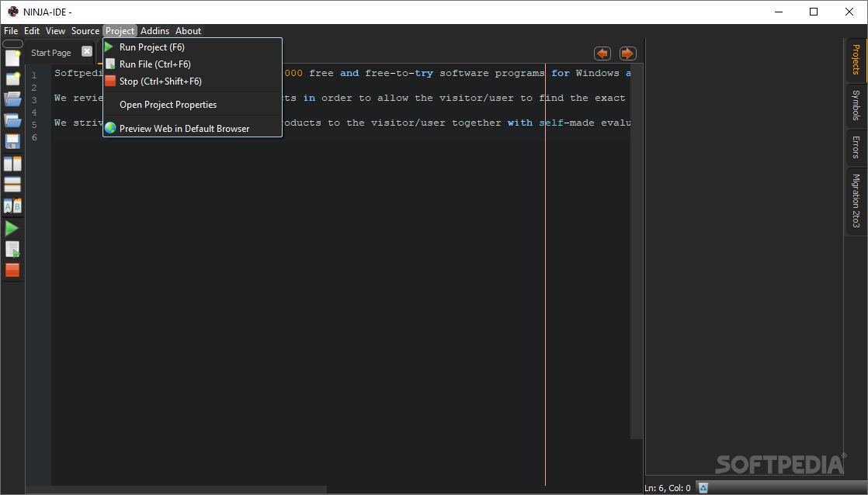Click the New Project toolbar icon
The image size is (868, 495).
pos(12,78)
